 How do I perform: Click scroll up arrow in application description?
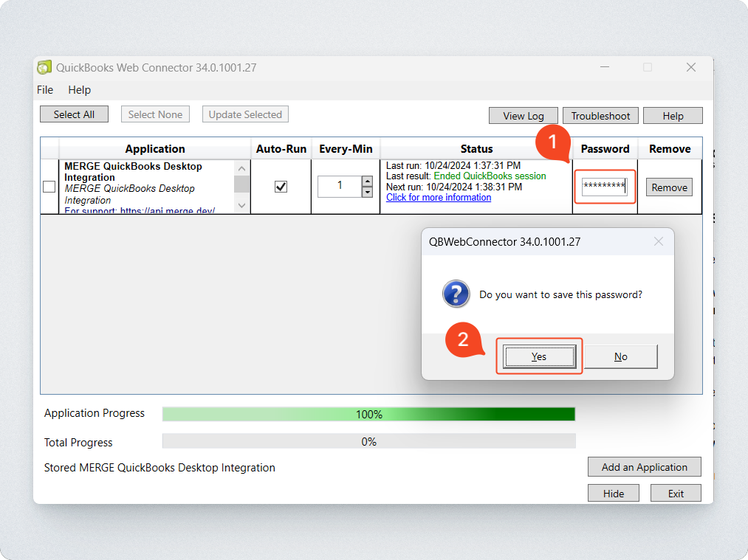point(242,168)
